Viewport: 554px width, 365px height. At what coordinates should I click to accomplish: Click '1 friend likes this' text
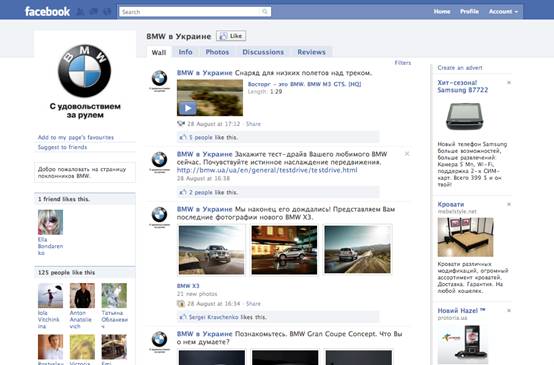(64, 199)
